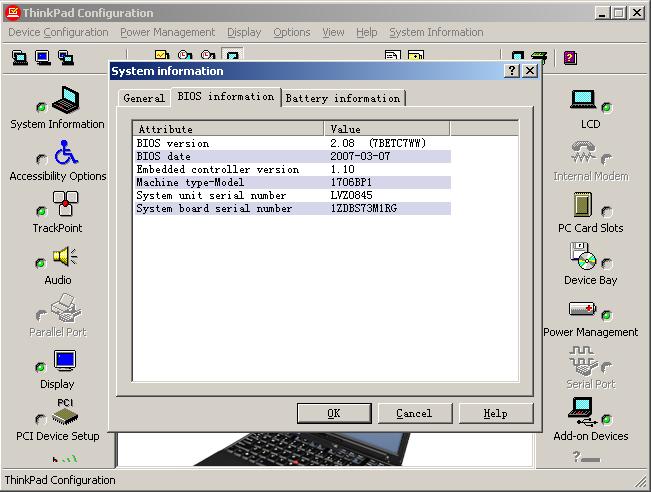Toggle the status light beside TrackPoint
Image resolution: width=651 pixels, height=492 pixels.
(41, 211)
